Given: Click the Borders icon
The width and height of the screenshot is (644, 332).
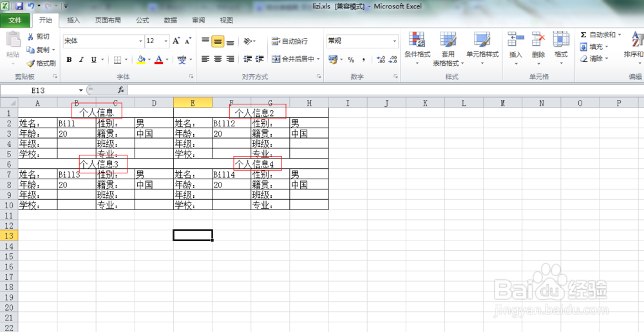Looking at the screenshot, I should [x=117, y=59].
